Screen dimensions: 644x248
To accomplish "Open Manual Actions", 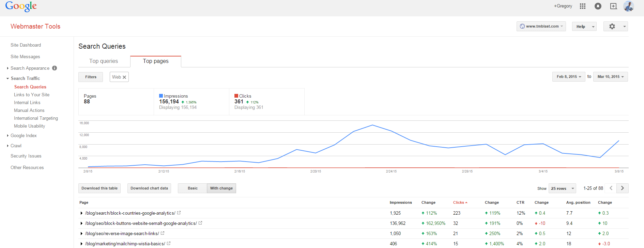I will coord(29,110).
